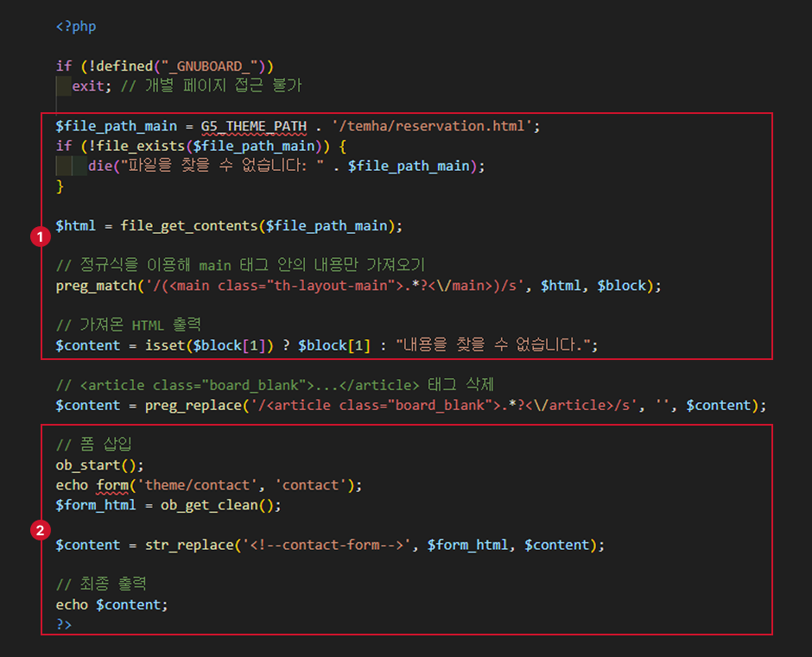The height and width of the screenshot is (657, 812).
Task: Click the closing ?> tag
Action: coord(64,624)
